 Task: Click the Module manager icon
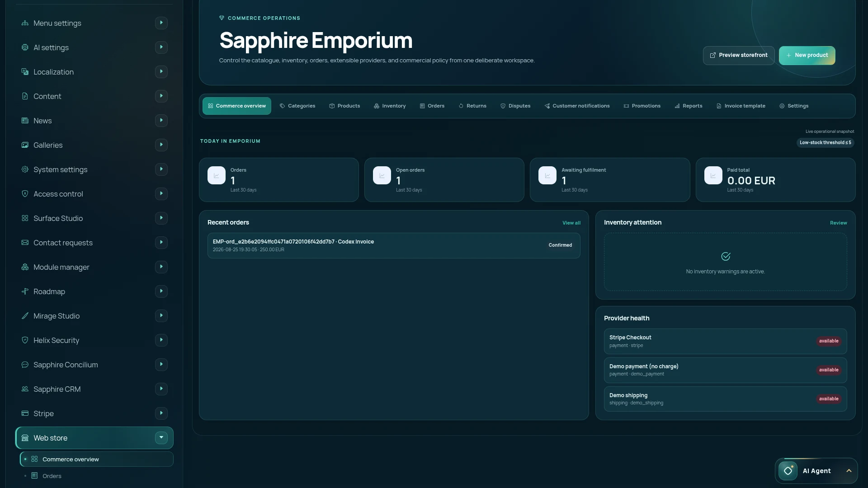(x=25, y=267)
